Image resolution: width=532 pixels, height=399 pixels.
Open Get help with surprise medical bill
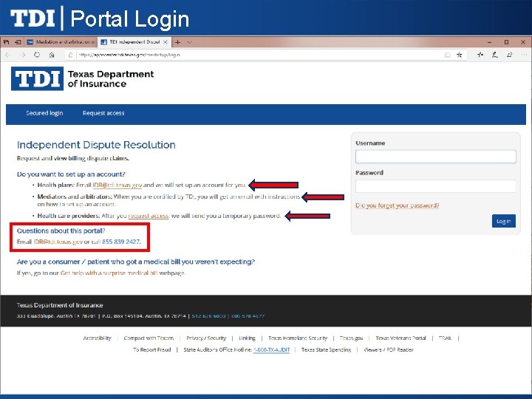point(109,273)
